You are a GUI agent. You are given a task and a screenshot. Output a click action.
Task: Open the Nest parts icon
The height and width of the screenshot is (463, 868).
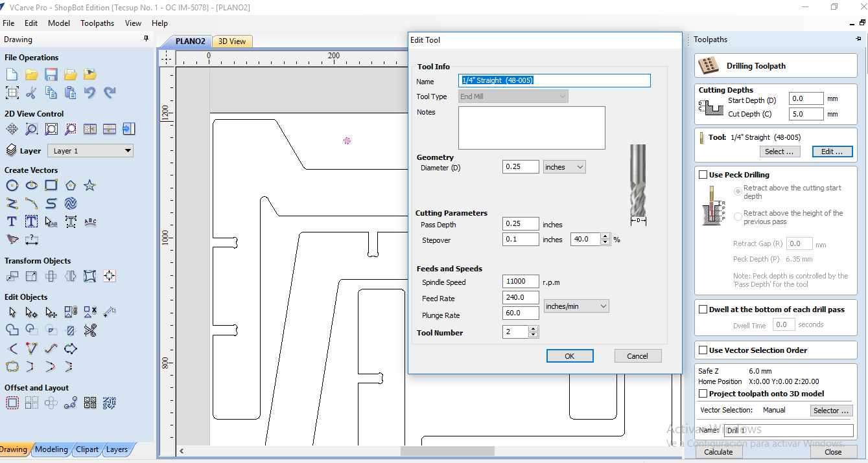tap(110, 403)
